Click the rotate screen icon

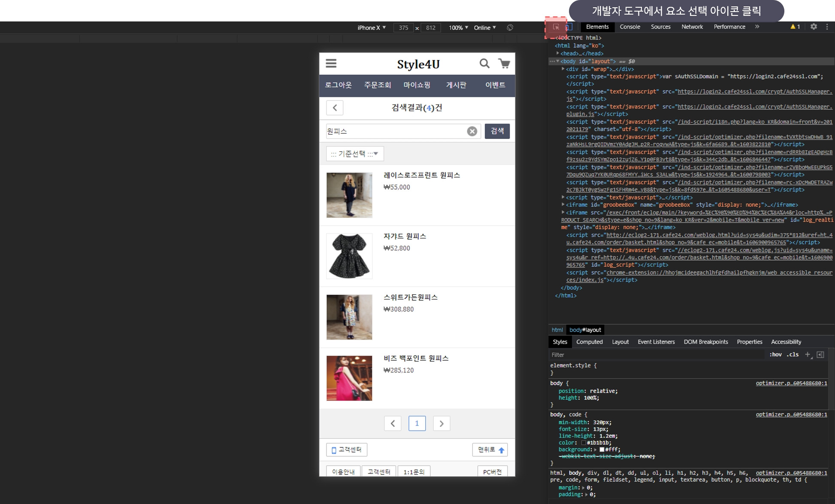click(x=510, y=27)
